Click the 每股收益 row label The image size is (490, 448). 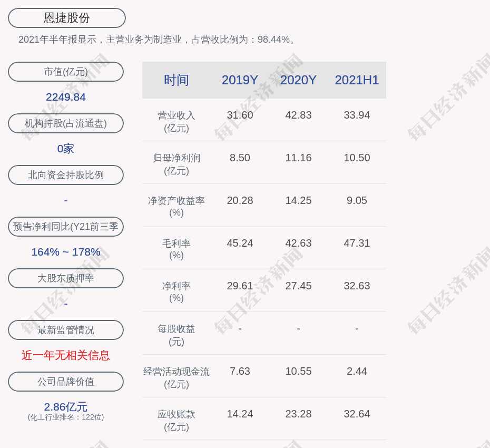click(177, 335)
